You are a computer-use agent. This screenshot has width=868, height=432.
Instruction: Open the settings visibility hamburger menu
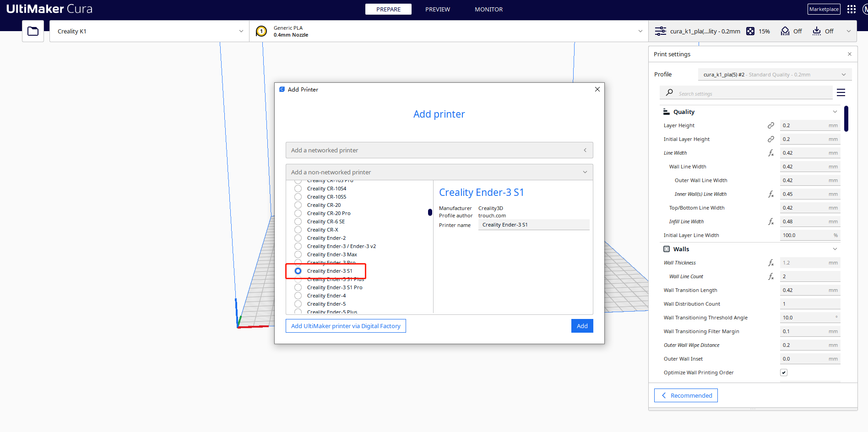pos(841,92)
